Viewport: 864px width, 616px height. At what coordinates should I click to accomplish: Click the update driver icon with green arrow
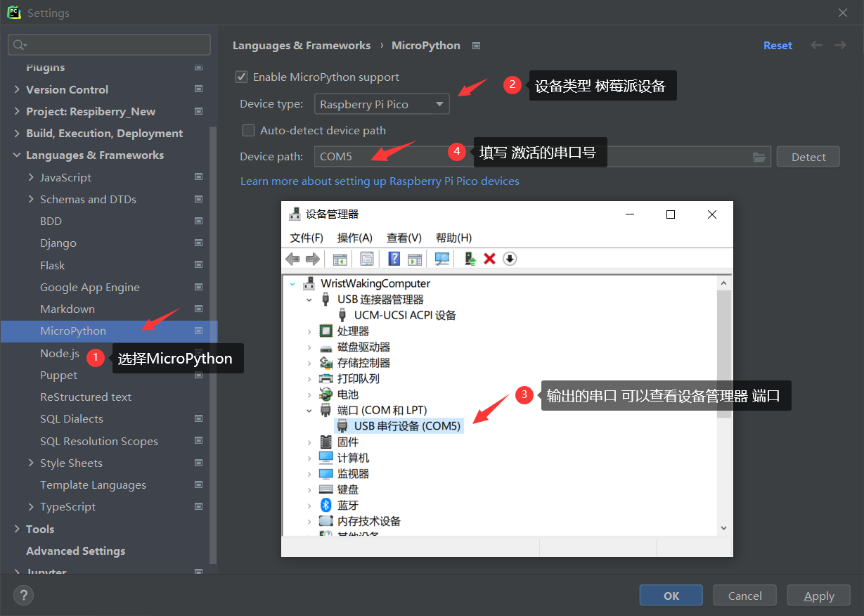click(x=470, y=259)
